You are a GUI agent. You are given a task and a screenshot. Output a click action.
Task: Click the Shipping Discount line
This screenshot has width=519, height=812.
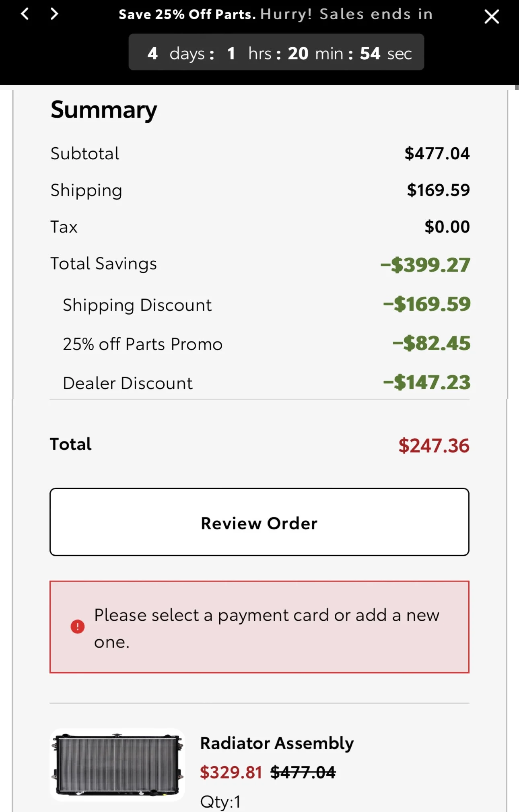pos(137,305)
